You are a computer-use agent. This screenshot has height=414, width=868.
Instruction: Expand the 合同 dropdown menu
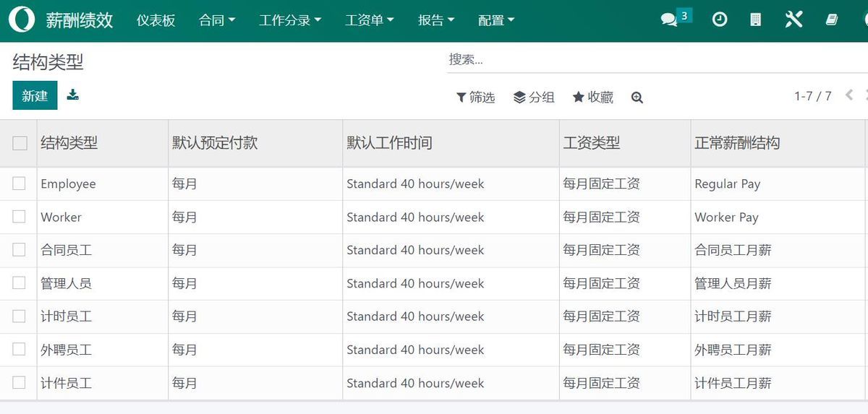[x=217, y=20]
